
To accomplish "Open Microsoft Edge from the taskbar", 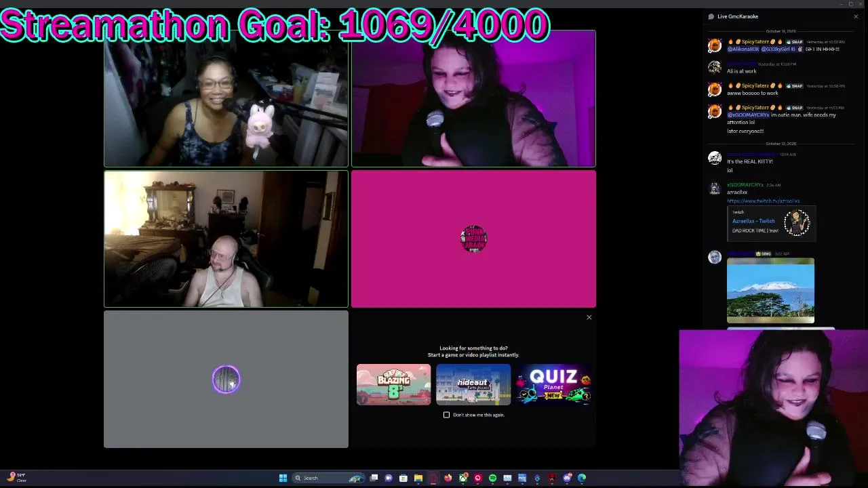I will pyautogui.click(x=582, y=478).
